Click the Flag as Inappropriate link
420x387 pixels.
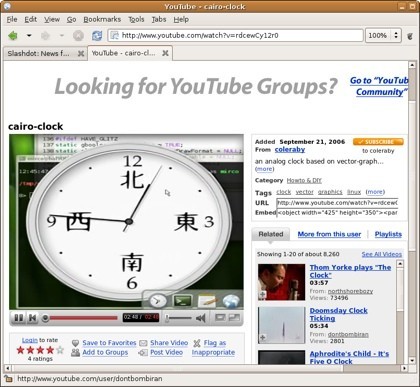click(213, 347)
